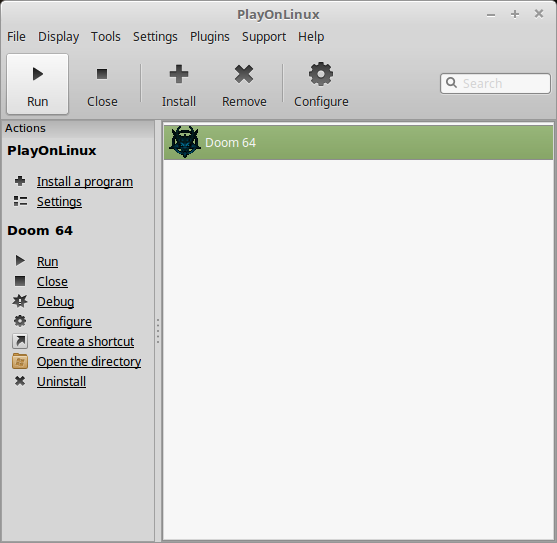Click list icon beside sidebar Settings
557x543 pixels.
coord(20,201)
